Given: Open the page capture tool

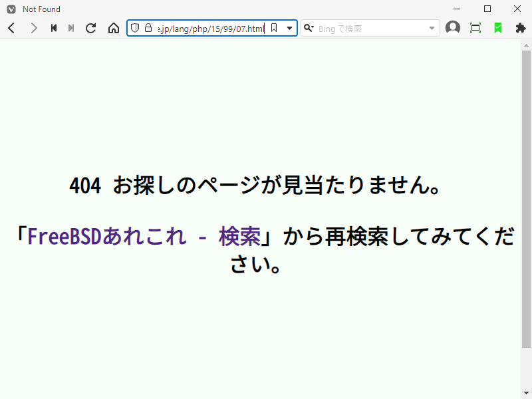Looking at the screenshot, I should (x=475, y=28).
